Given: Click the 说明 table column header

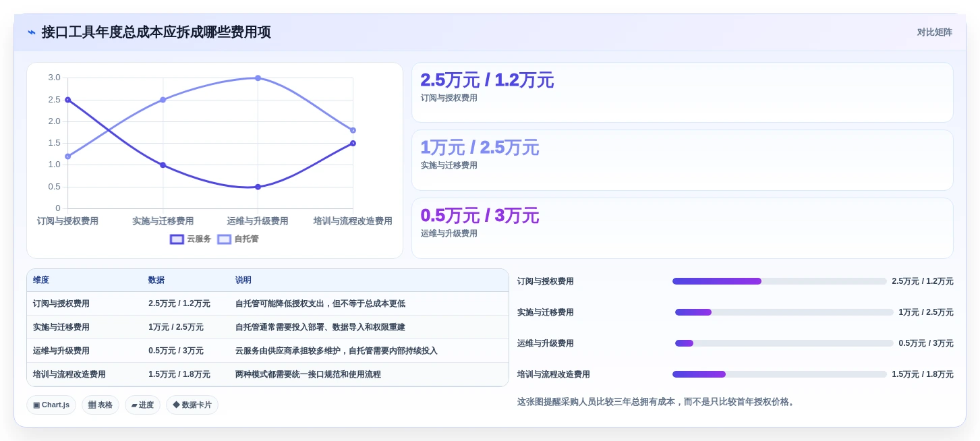Looking at the screenshot, I should click(x=243, y=281).
